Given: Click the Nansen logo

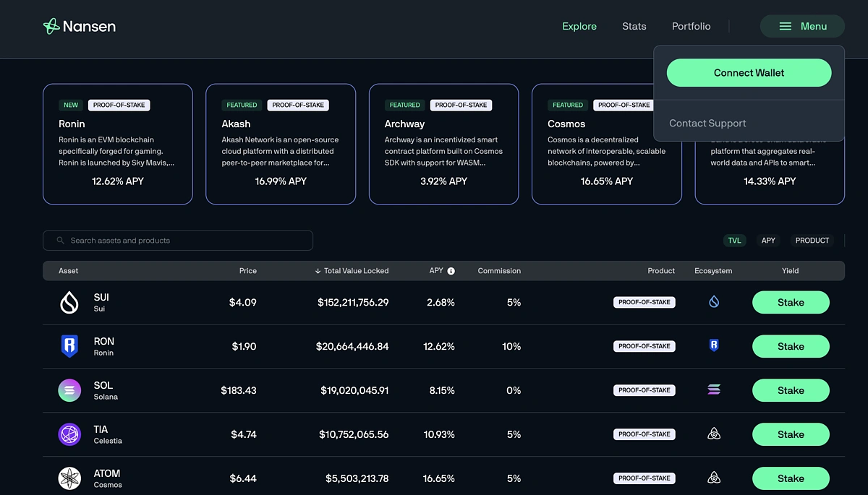Looking at the screenshot, I should 80,26.
